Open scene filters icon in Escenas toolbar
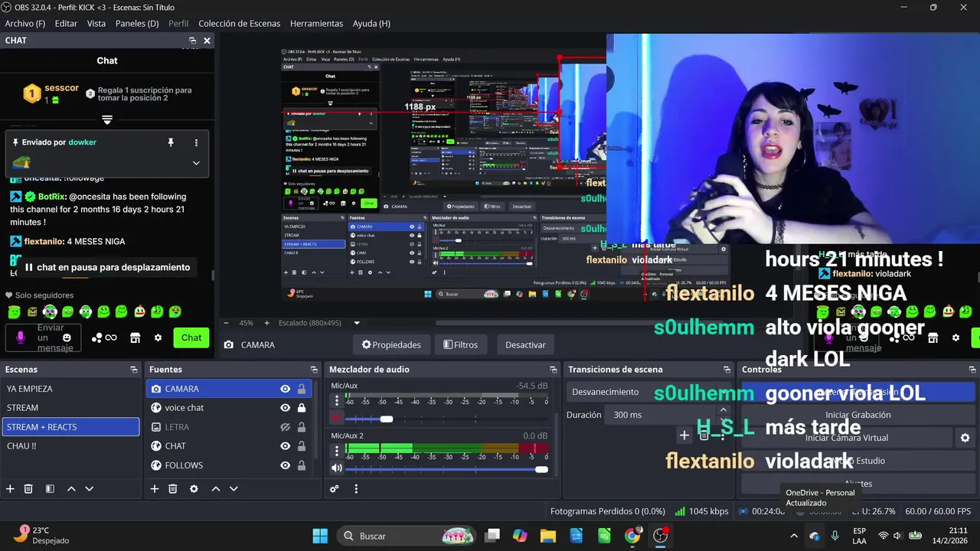 (50, 489)
